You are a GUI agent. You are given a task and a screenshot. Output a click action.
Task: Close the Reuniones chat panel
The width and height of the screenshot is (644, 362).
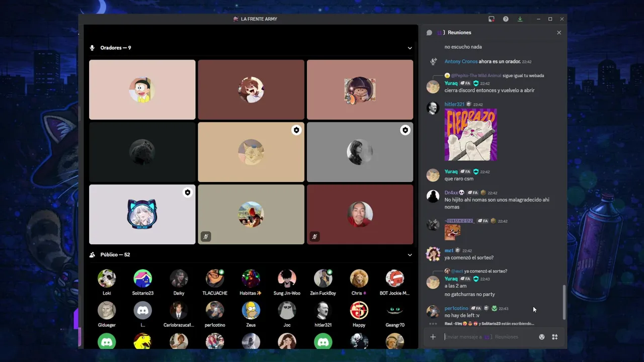click(x=559, y=32)
